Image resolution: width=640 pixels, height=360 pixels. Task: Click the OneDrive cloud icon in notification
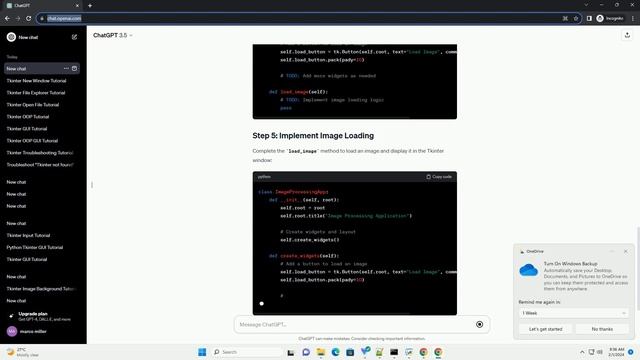[x=529, y=270]
